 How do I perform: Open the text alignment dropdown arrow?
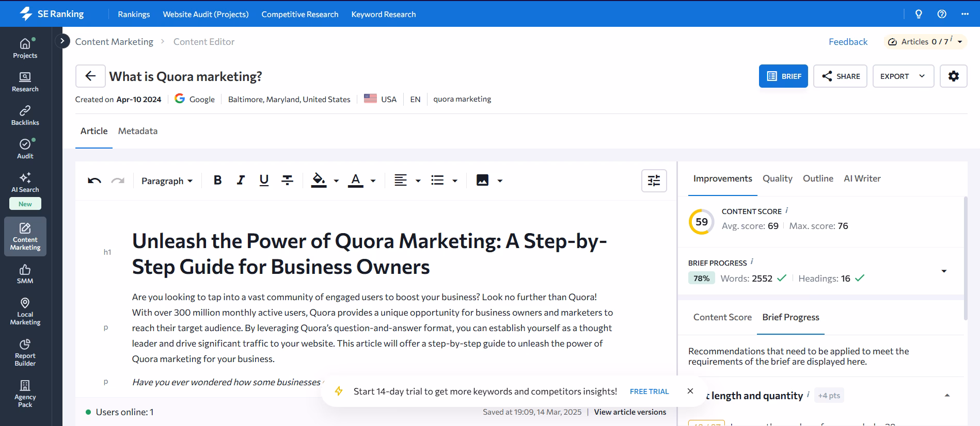(x=418, y=181)
